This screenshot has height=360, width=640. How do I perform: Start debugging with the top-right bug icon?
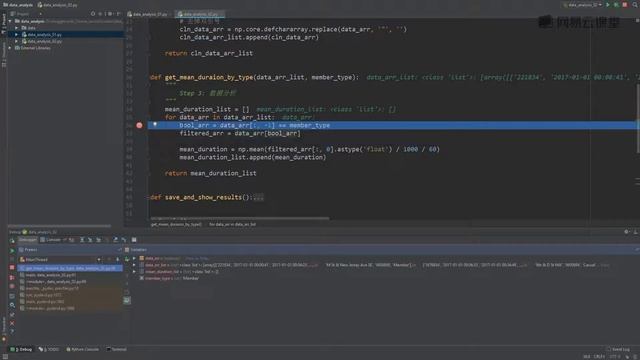click(x=616, y=5)
